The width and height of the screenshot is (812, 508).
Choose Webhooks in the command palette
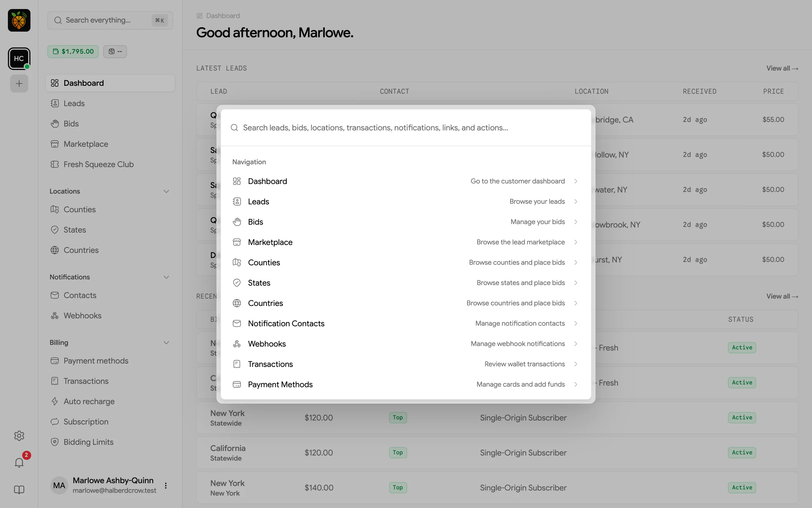(x=406, y=344)
